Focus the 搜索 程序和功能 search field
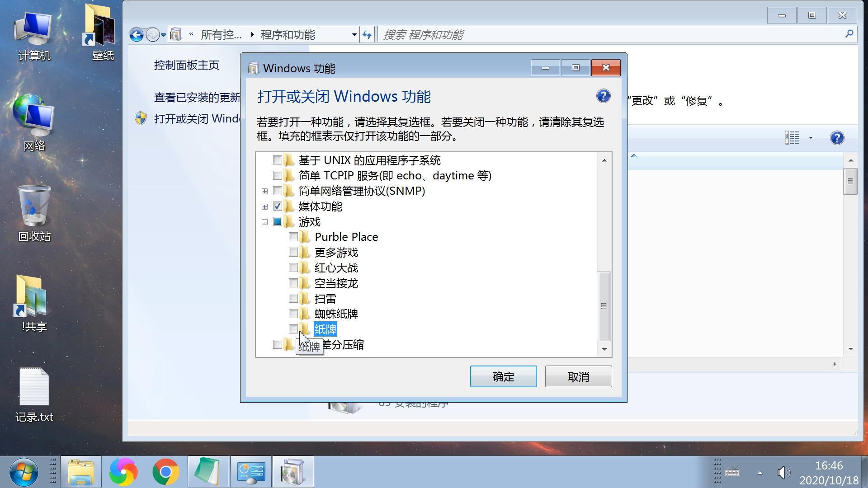This screenshot has width=868, height=488. (610, 35)
